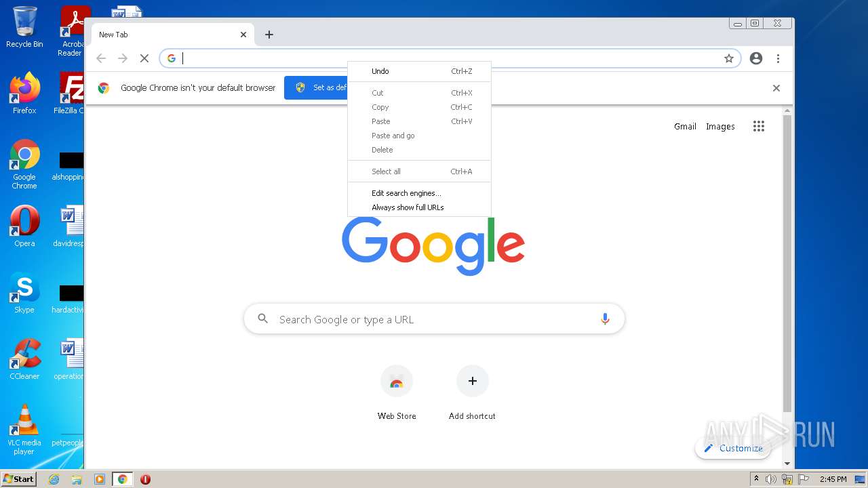The image size is (868, 488).
Task: Click the Show desktop monitor icon in tray
Action: tap(860, 479)
